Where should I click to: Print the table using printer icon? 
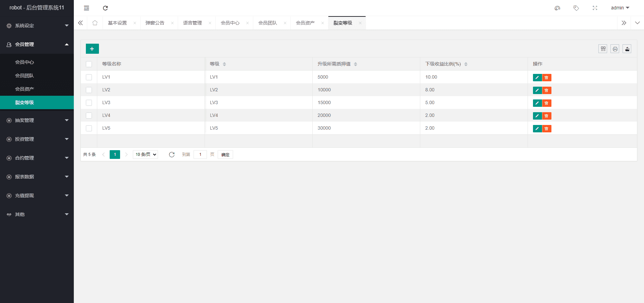click(x=615, y=49)
